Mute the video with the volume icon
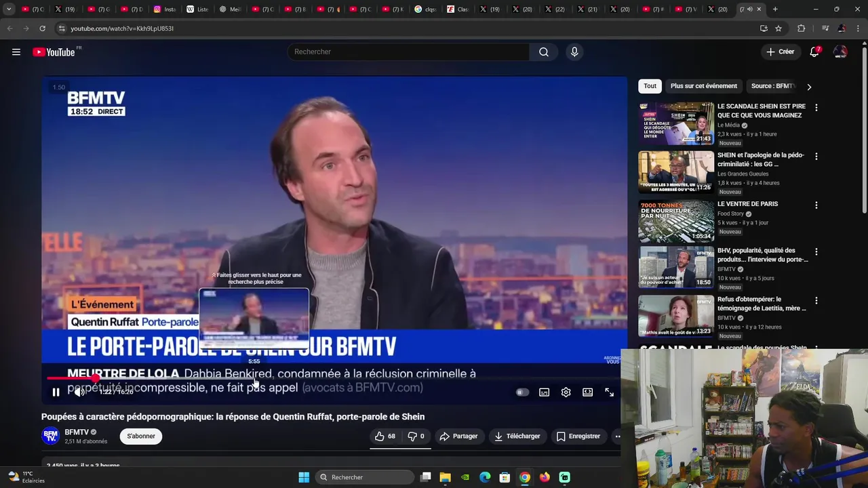 click(x=79, y=392)
